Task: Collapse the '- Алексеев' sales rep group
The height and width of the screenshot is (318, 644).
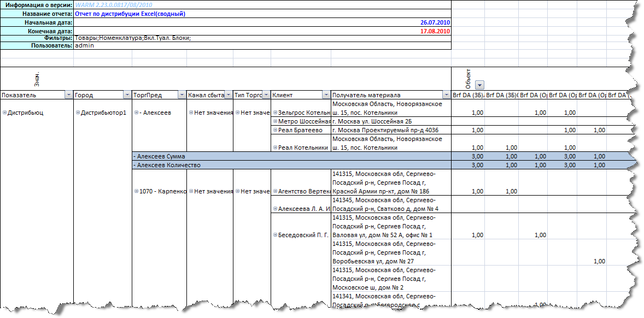Action: 136,113
